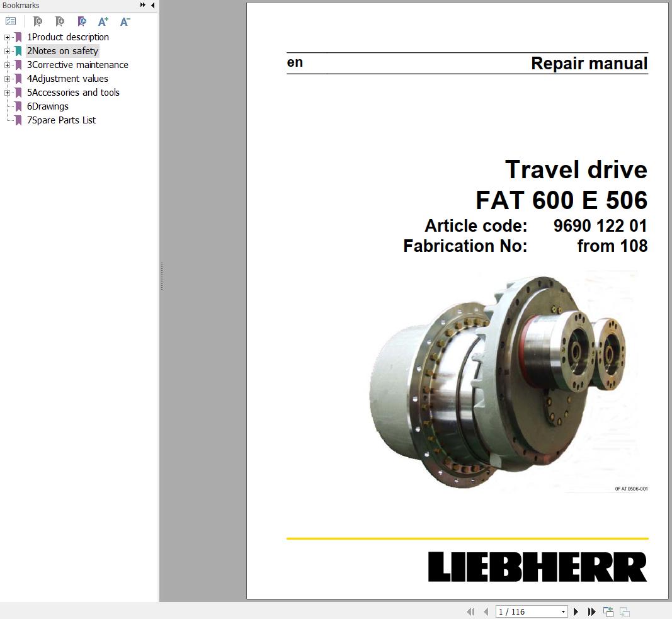Go to the first page
Screen dimensions: 672x619
pyautogui.click(x=470, y=611)
